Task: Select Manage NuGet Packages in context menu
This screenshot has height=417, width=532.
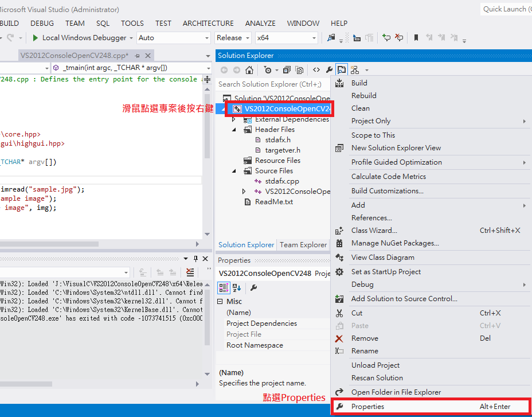Action: 431,243
